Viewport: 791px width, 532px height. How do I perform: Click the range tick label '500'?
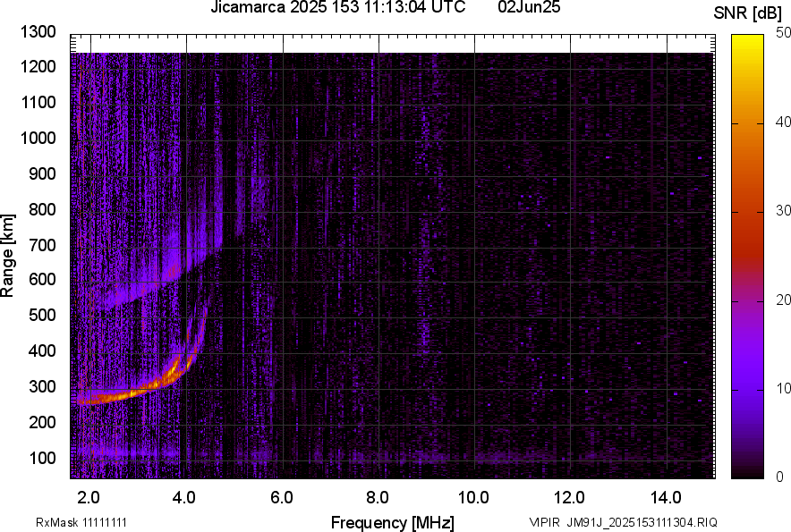tap(42, 315)
